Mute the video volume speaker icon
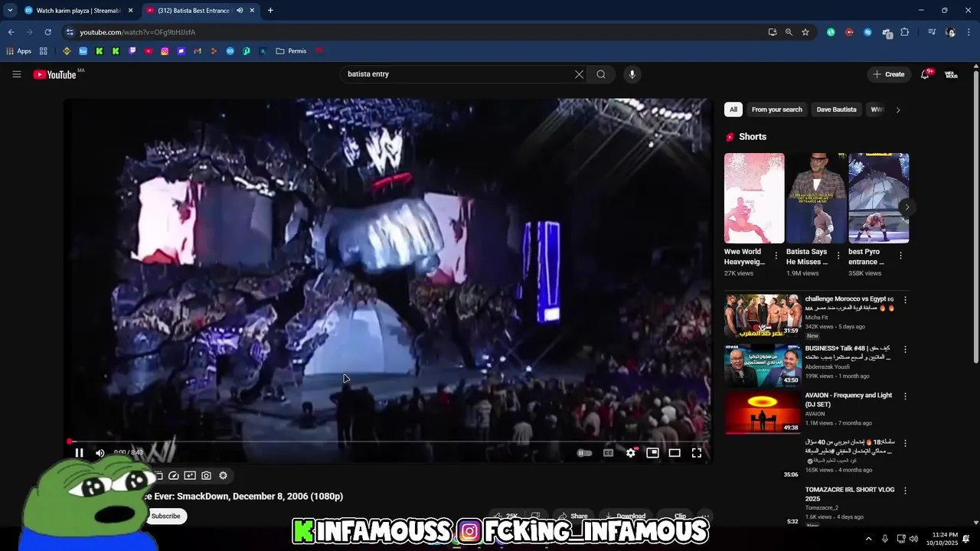980x551 pixels. pyautogui.click(x=100, y=453)
